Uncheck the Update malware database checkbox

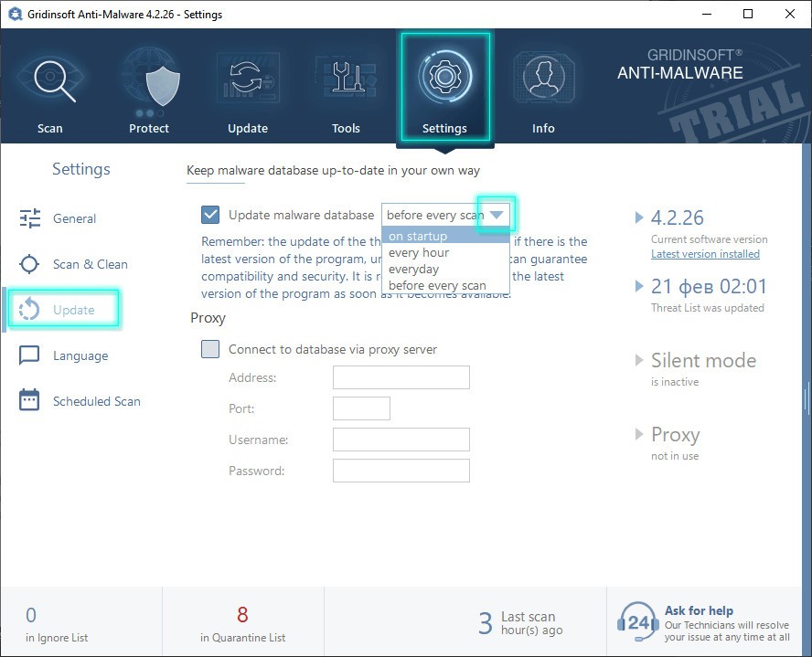210,215
